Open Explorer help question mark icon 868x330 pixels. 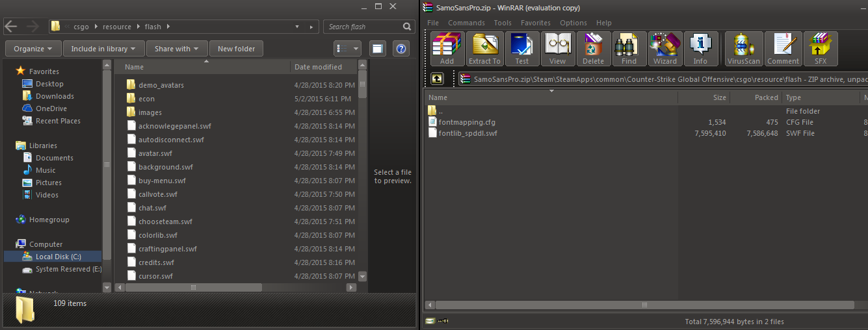click(x=401, y=49)
